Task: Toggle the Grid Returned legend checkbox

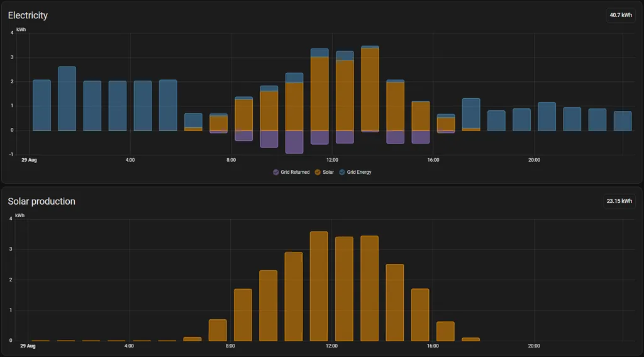Action: [276, 173]
